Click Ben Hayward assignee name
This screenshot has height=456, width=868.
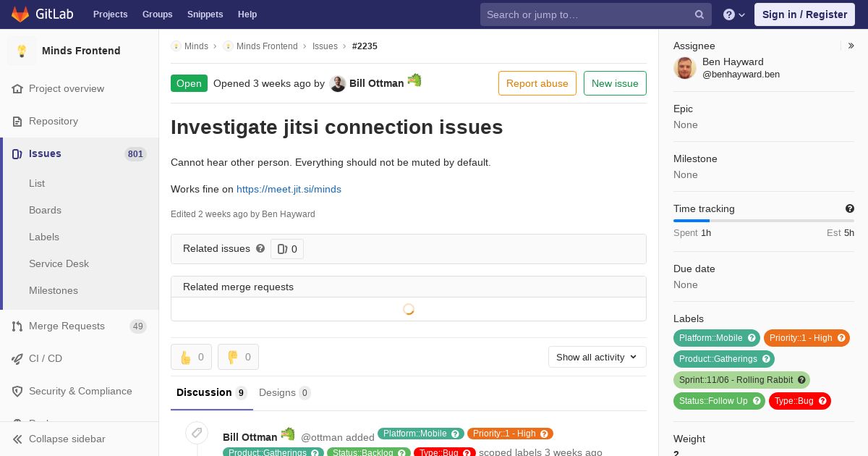(733, 62)
